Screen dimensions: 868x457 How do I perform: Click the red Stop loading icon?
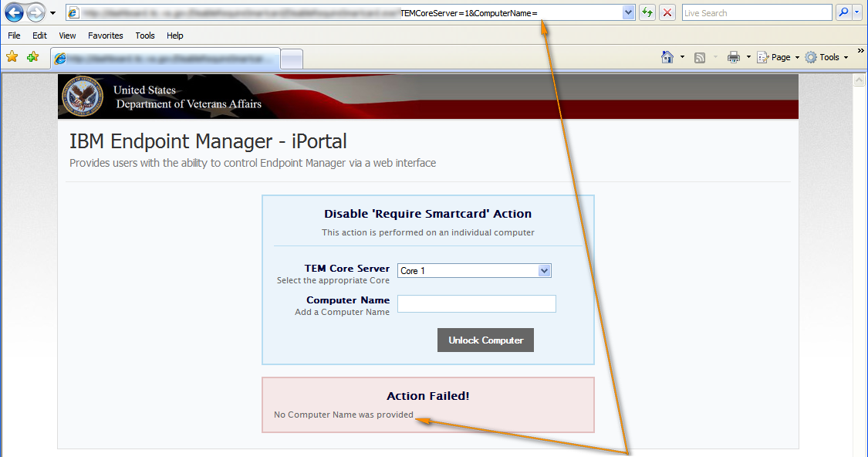tap(667, 13)
